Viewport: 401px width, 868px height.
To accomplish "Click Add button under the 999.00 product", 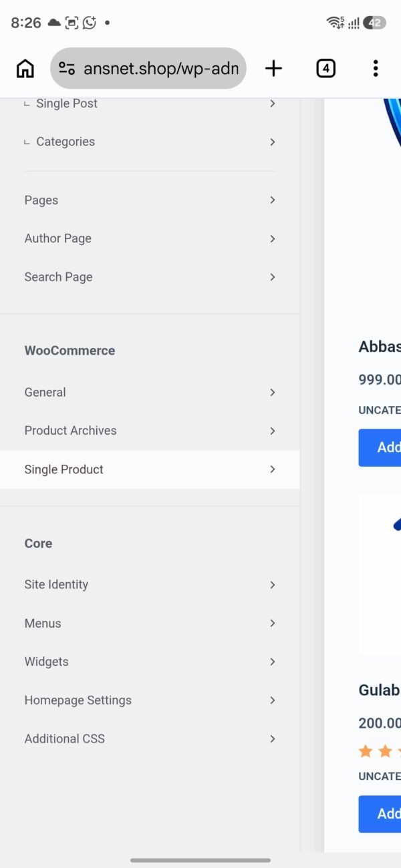I will click(380, 447).
